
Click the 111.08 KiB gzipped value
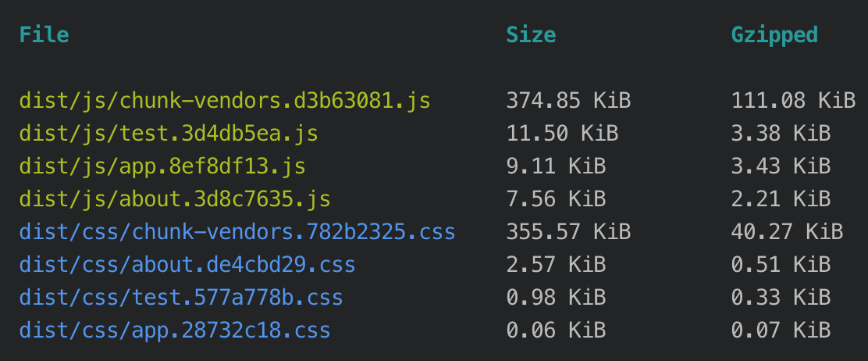[793, 101]
